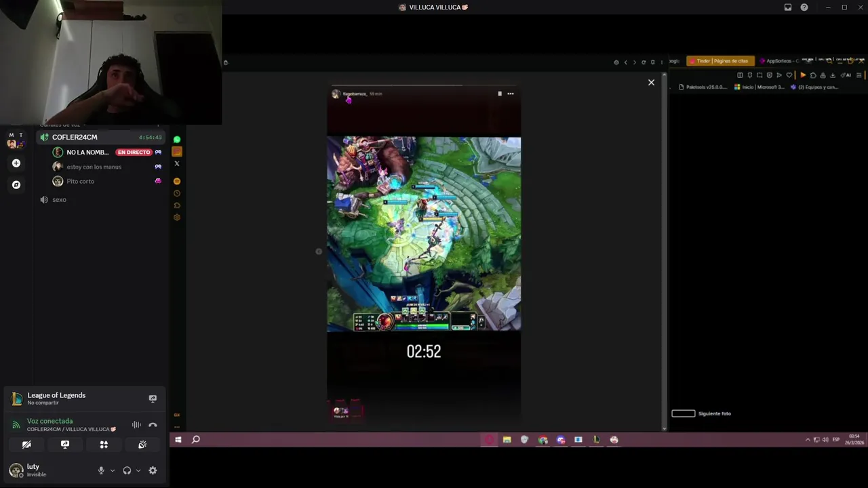The image size is (868, 488).
Task: Expand microphone input options arrow
Action: [x=113, y=470]
